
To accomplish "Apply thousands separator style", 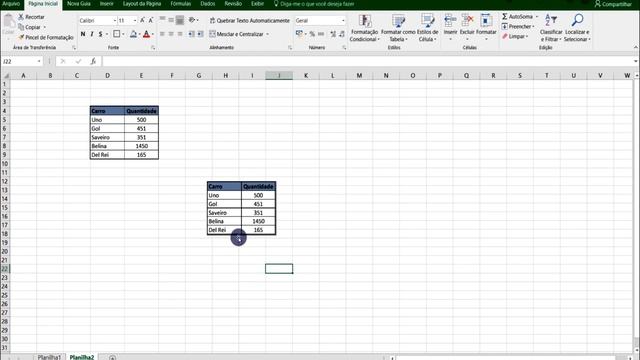I will [x=321, y=34].
